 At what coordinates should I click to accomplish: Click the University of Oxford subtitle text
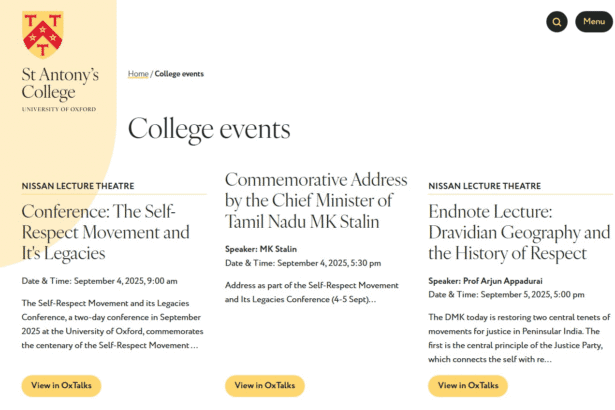(x=59, y=109)
